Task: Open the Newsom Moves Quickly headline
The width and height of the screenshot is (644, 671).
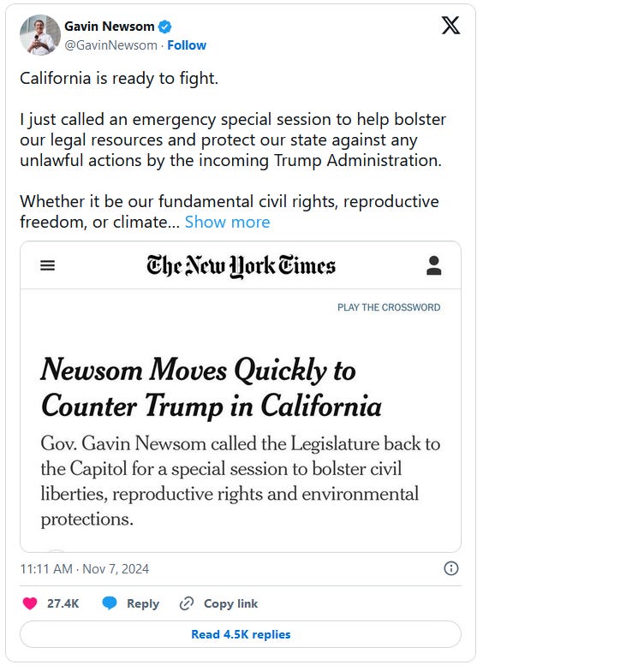Action: point(211,387)
